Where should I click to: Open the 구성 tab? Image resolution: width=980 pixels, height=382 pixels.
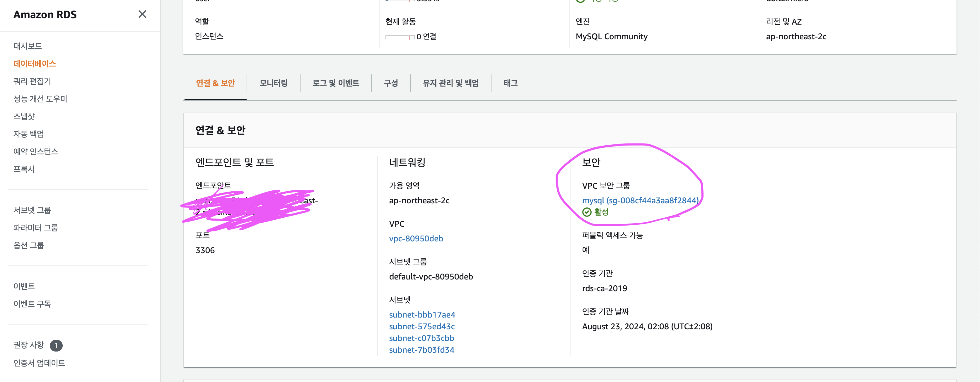(391, 83)
